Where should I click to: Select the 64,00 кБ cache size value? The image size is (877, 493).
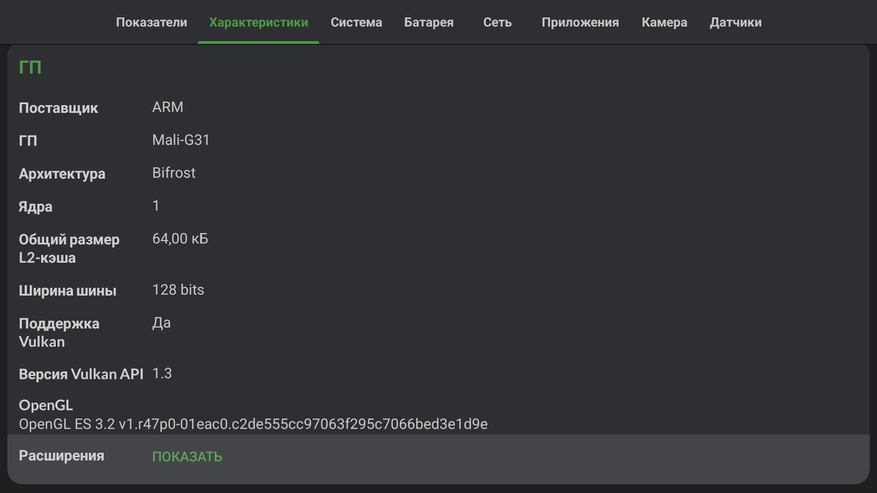(180, 239)
